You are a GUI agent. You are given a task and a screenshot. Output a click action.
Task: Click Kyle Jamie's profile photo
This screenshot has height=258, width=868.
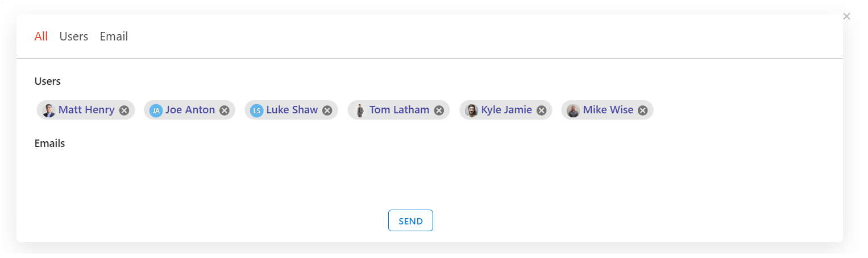[x=472, y=110]
